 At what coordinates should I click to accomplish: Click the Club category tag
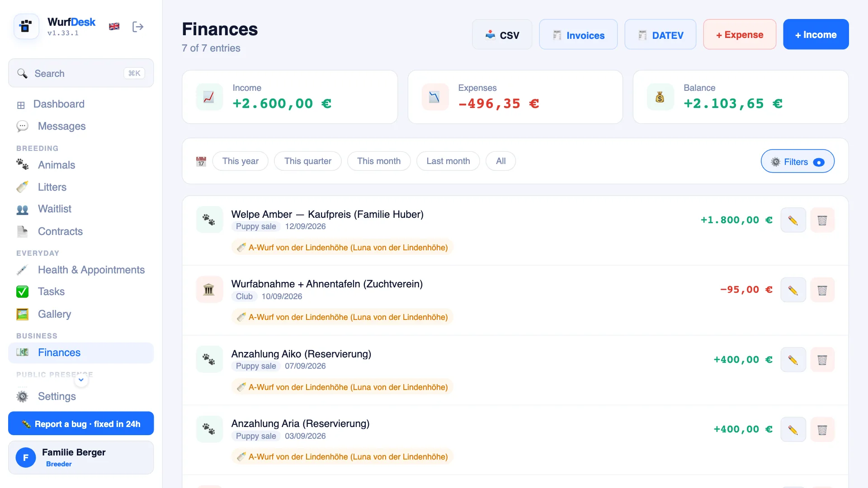point(244,296)
